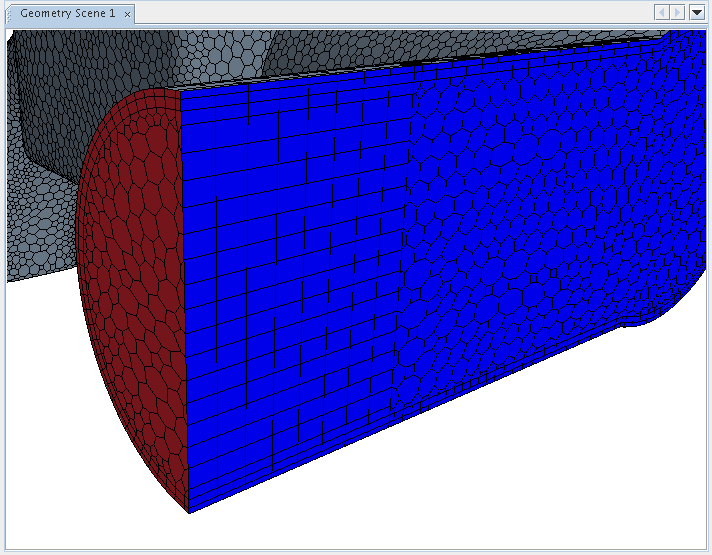
Task: Click the scroll tabs right arrow
Action: point(677,13)
